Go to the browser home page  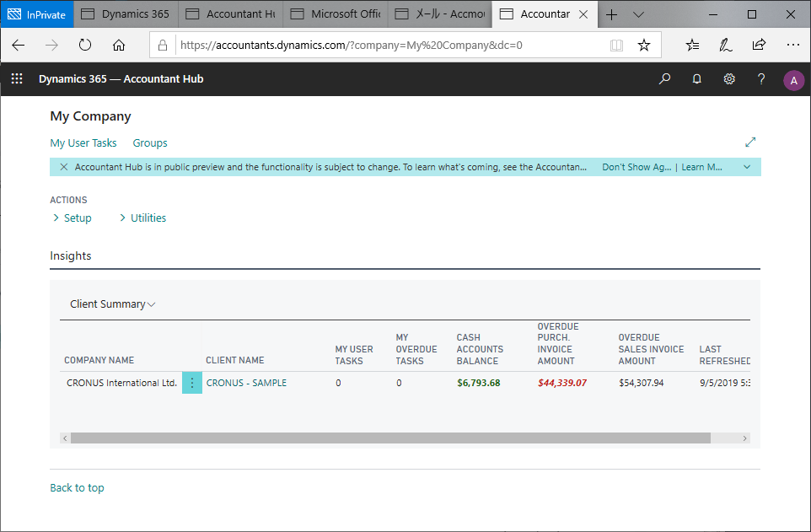coord(119,45)
